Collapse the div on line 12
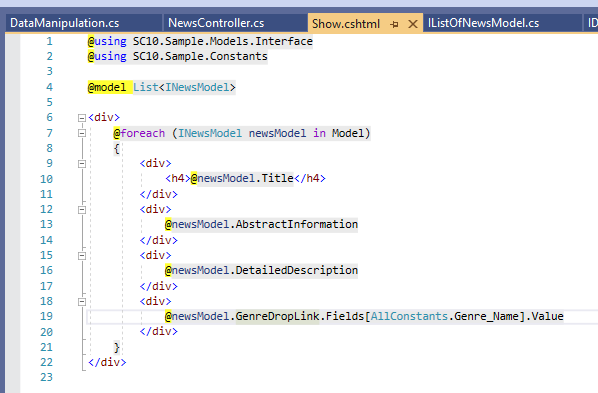The height and width of the screenshot is (393, 598). pyautogui.click(x=82, y=210)
